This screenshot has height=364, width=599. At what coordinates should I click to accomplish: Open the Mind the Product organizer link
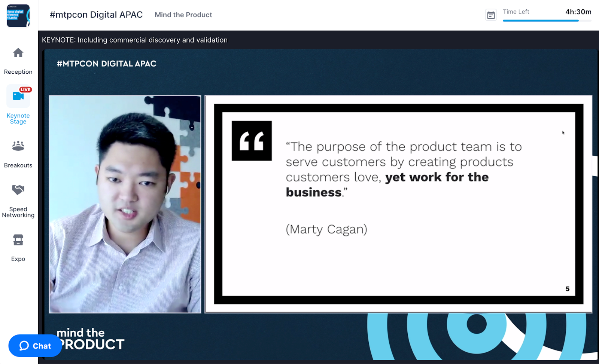click(183, 15)
